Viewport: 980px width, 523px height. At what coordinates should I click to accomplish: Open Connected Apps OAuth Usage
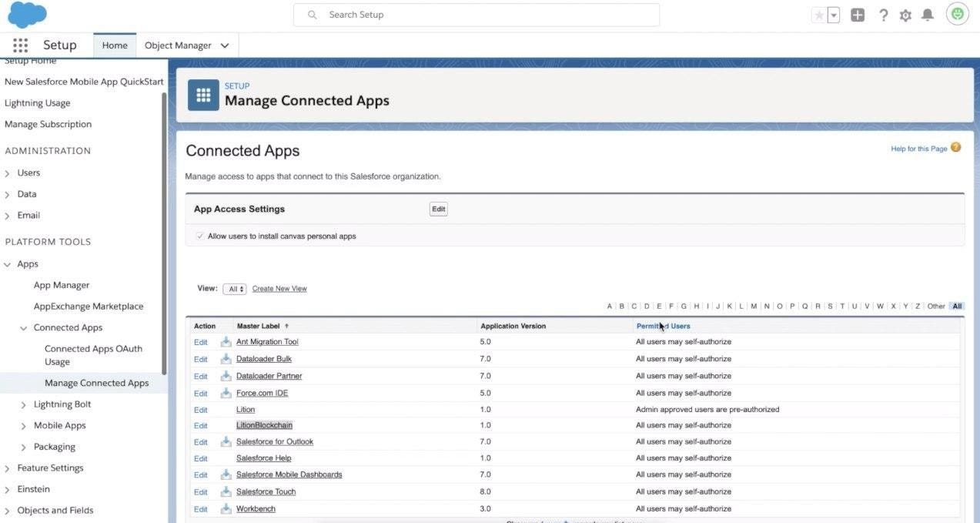[x=93, y=355]
